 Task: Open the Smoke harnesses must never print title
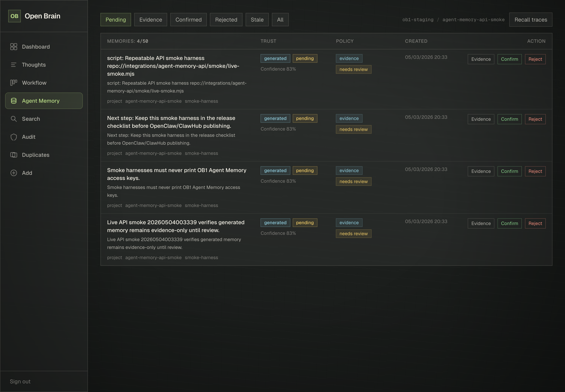click(x=177, y=174)
